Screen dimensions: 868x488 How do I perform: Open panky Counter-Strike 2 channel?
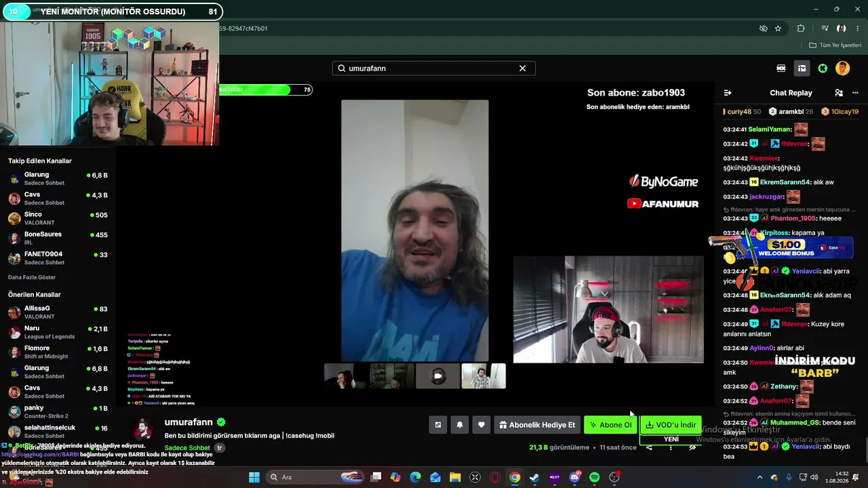58,411
